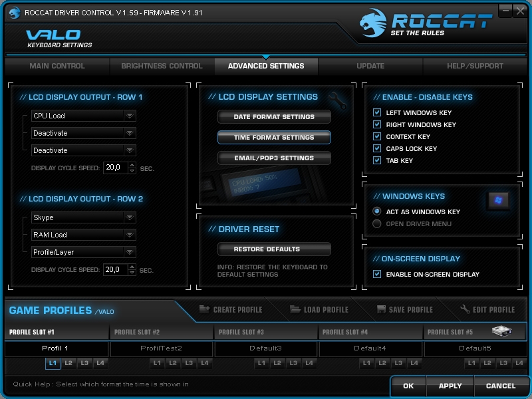The width and height of the screenshot is (532, 399).
Task: Select the Profile Slot #2 tab
Action: tap(162, 332)
